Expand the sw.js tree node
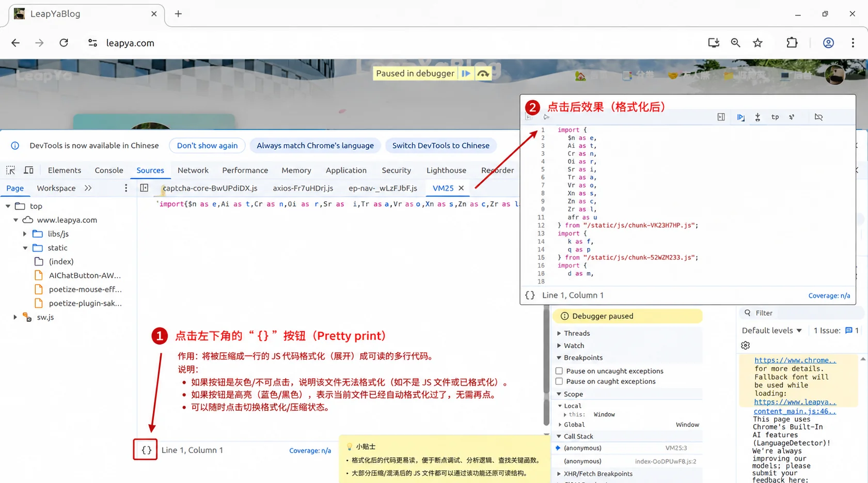Screen dimensions: 868x483 [x=15, y=317]
